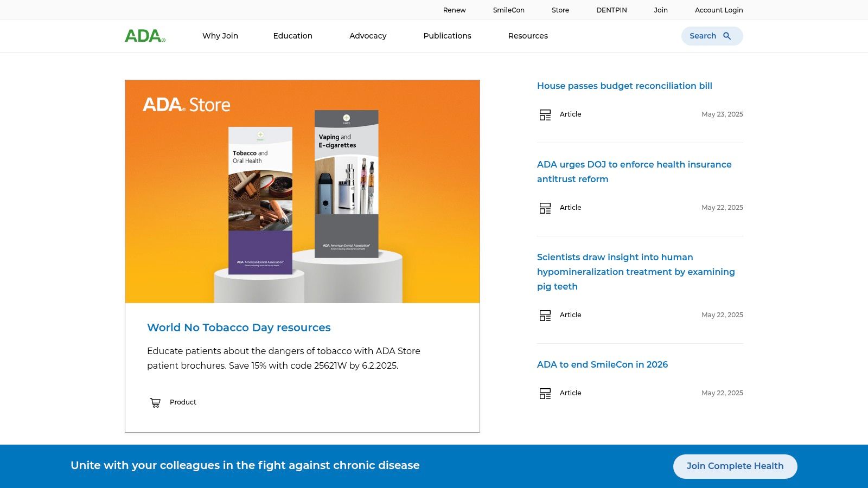Click the Join Complete Health button
The image size is (868, 488).
click(x=735, y=466)
